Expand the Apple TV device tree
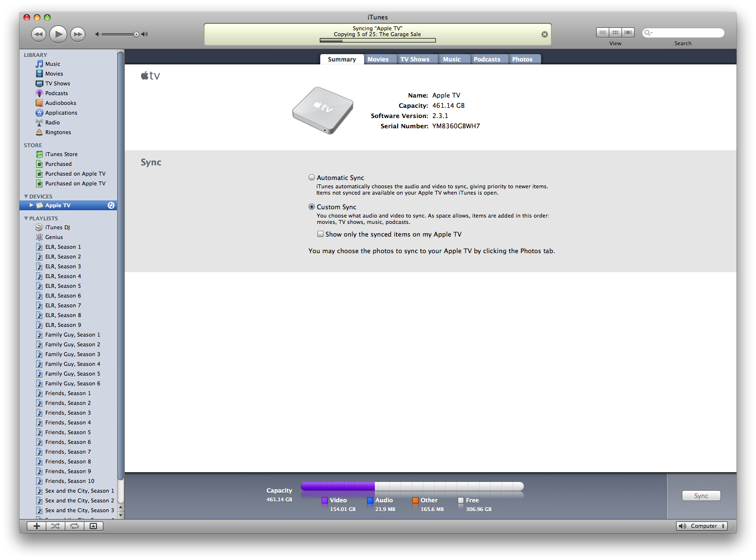Screen dimensions: 756x560 pos(31,205)
